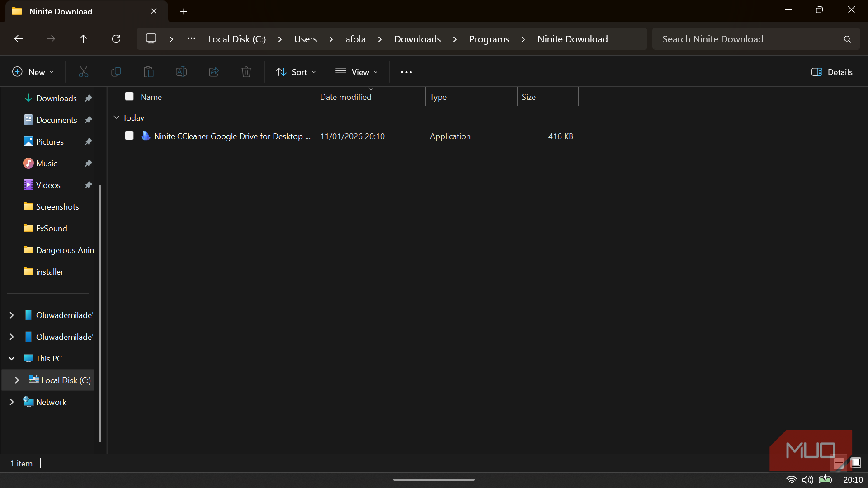
Task: Go back to the previous folder
Action: click(x=19, y=39)
